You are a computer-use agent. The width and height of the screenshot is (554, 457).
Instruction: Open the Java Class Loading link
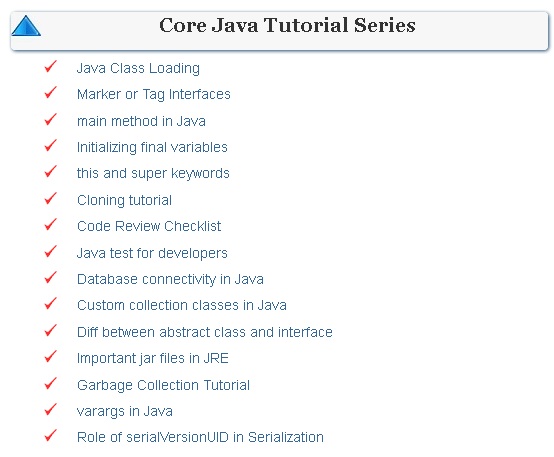click(138, 68)
